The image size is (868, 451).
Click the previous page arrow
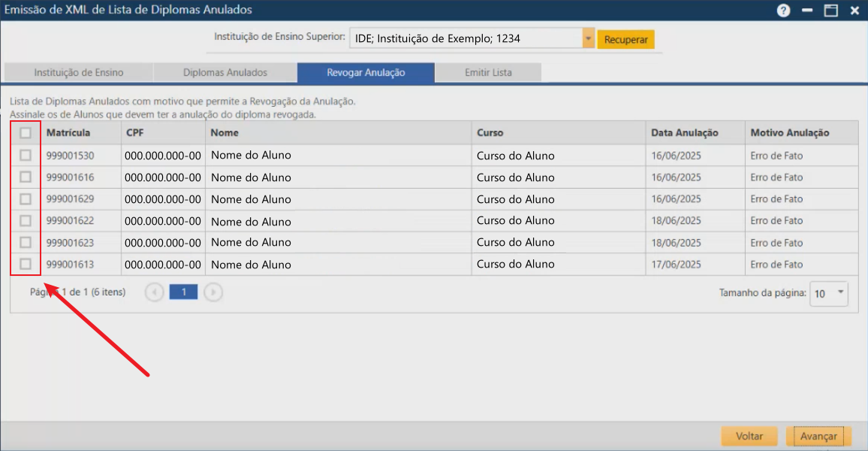point(154,292)
